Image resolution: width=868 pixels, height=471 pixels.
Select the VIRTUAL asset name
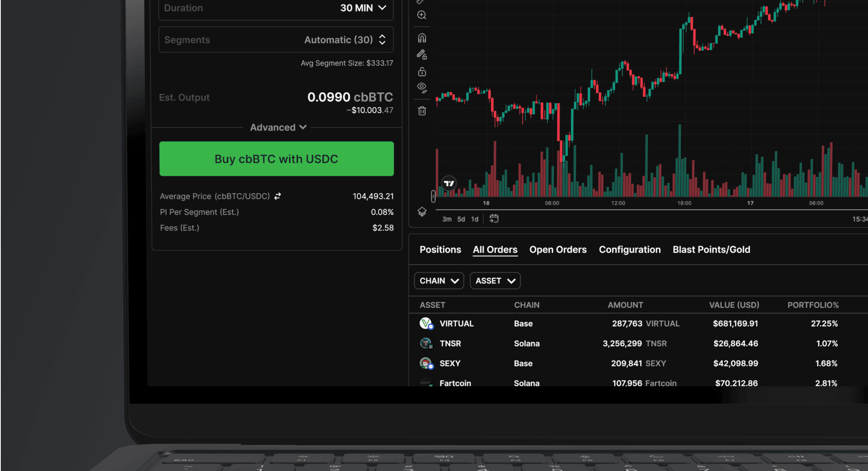click(456, 324)
